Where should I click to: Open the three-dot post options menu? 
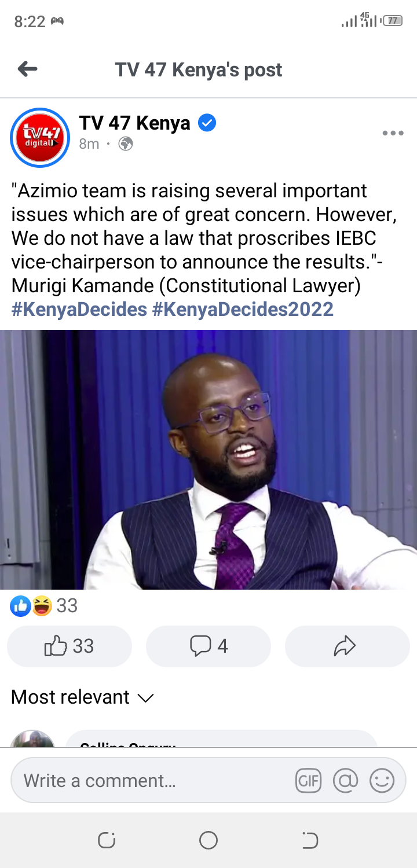click(x=393, y=133)
